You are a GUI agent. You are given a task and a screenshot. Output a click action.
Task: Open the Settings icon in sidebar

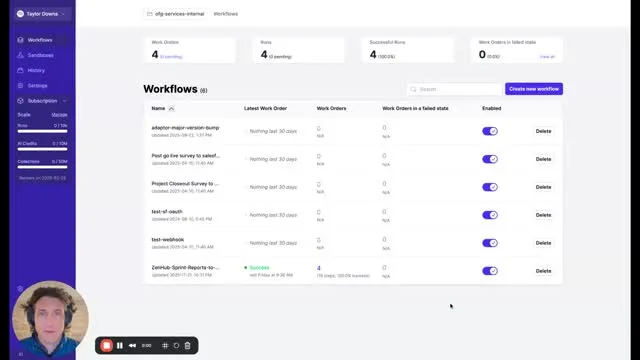[20, 86]
